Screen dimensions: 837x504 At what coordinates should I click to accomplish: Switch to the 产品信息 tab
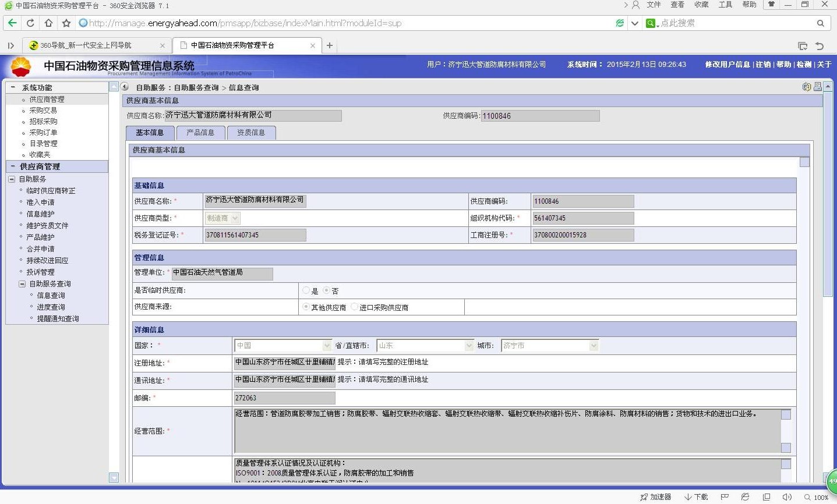point(200,133)
